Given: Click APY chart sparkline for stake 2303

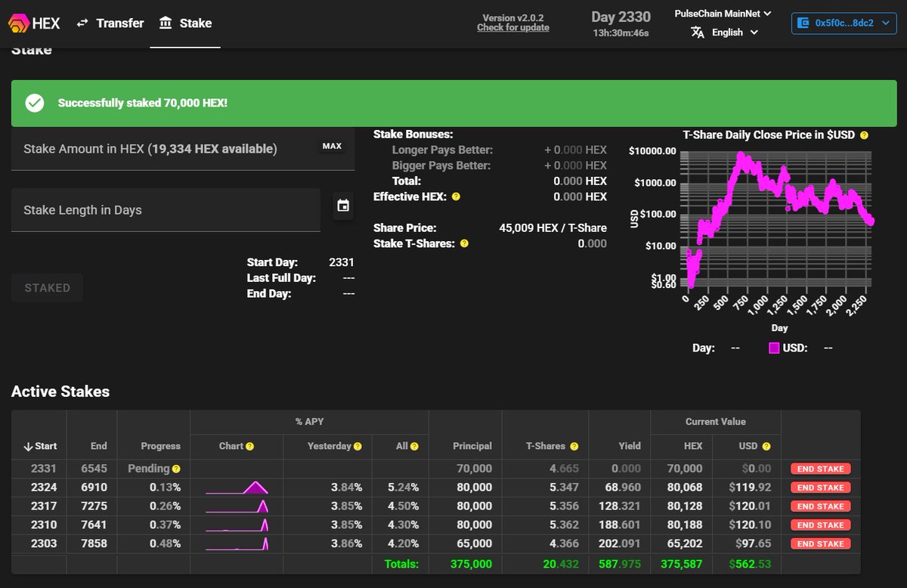Looking at the screenshot, I should [x=237, y=543].
